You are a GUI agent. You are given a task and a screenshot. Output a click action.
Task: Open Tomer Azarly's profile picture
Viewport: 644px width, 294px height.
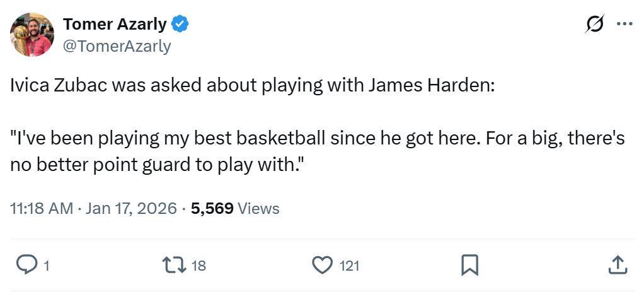pos(32,35)
